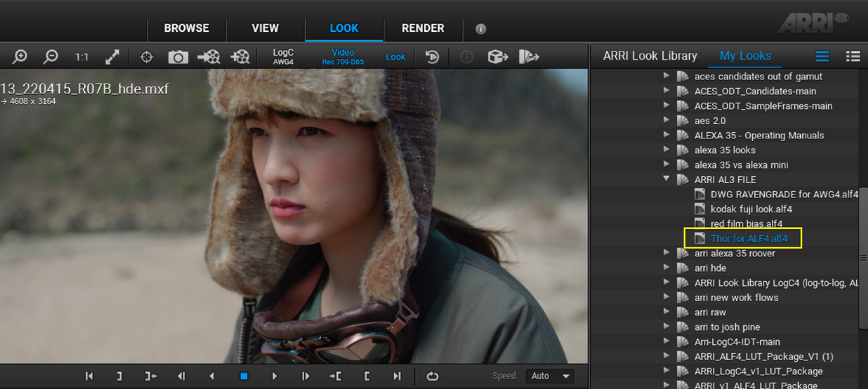The image size is (868, 389).
Task: Expand the alexa 35 looks folder
Action: tap(667, 150)
